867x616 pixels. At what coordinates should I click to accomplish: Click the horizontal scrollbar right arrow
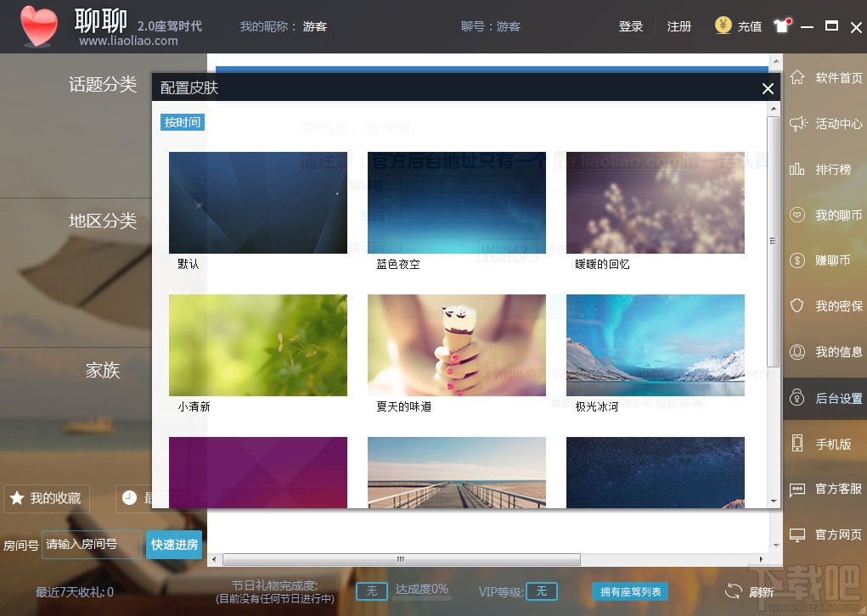762,559
